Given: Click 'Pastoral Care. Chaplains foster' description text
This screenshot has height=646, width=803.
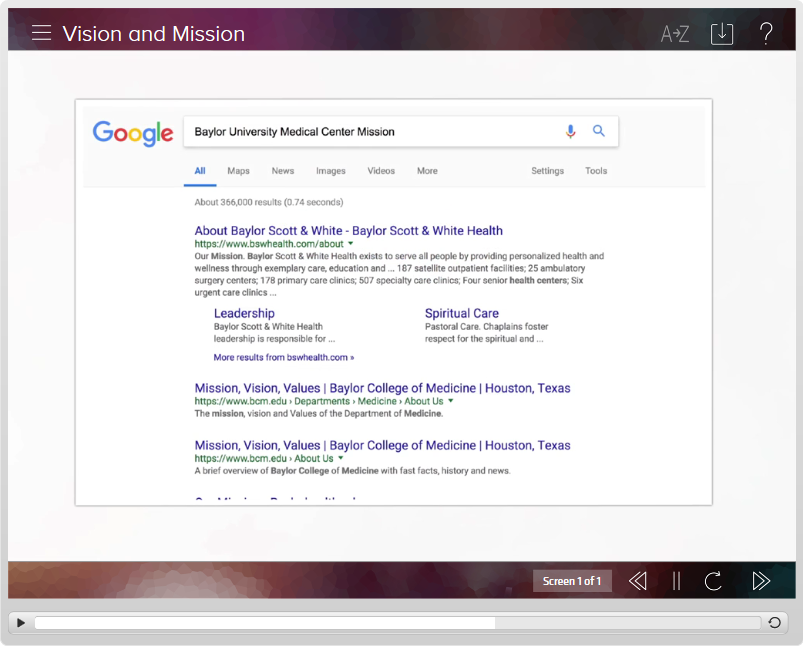Looking at the screenshot, I should pos(487,333).
